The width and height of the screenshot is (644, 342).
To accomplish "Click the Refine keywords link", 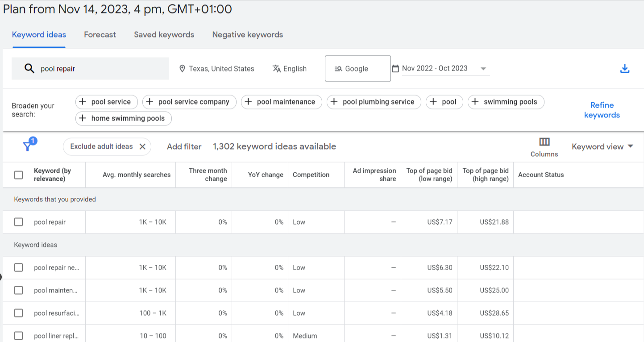I will 602,110.
